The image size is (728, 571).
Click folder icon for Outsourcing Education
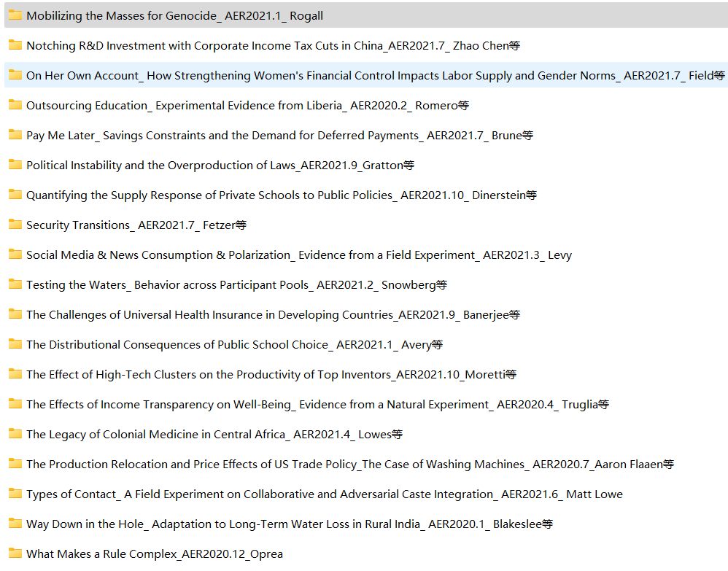(x=15, y=105)
